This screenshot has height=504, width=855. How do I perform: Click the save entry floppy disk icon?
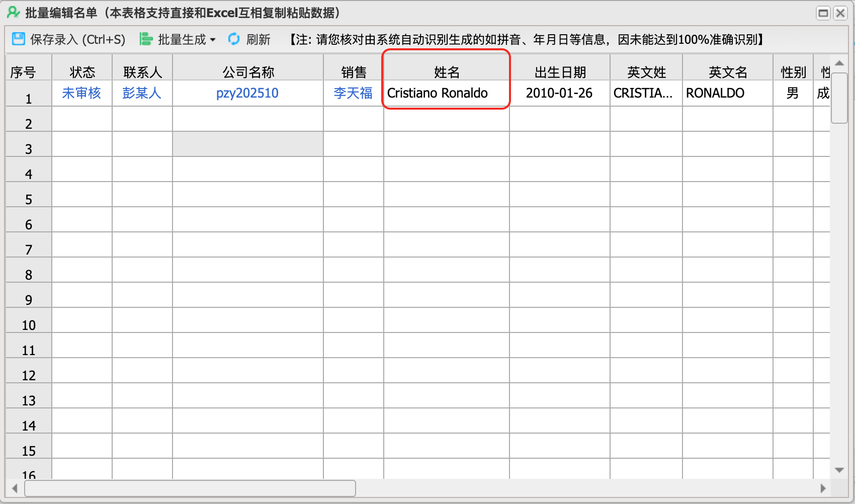(x=19, y=39)
